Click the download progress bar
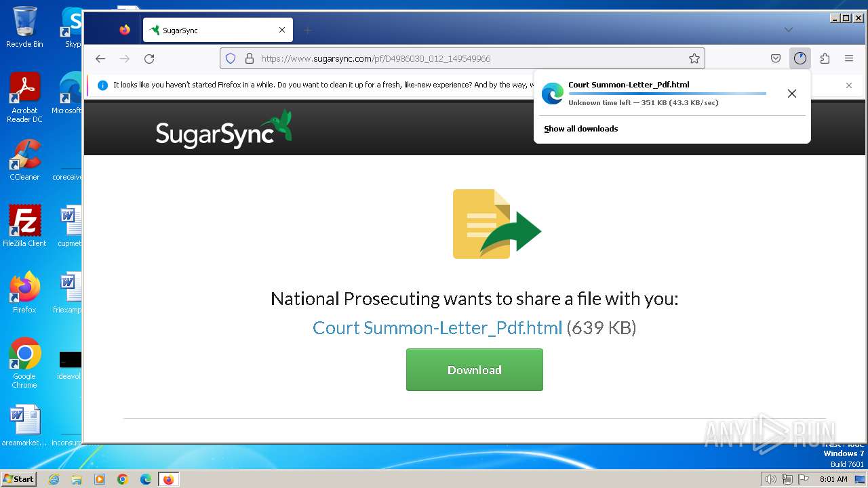This screenshot has width=868, height=488. 667,94
